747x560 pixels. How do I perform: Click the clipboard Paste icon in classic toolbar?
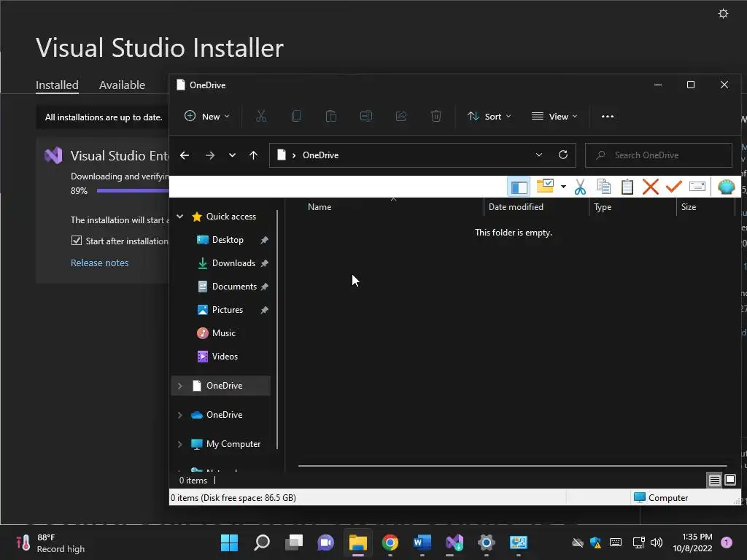[x=627, y=187]
